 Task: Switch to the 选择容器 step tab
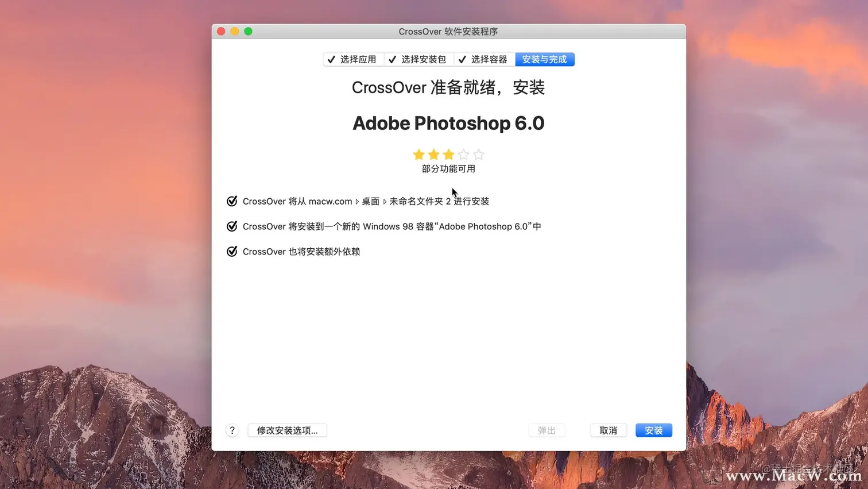(484, 59)
